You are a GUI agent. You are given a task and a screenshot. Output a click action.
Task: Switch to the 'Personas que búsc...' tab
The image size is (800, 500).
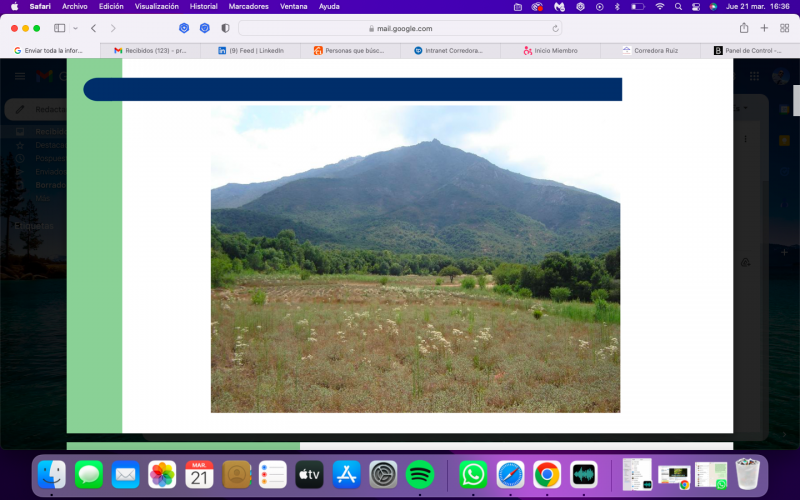(x=350, y=51)
